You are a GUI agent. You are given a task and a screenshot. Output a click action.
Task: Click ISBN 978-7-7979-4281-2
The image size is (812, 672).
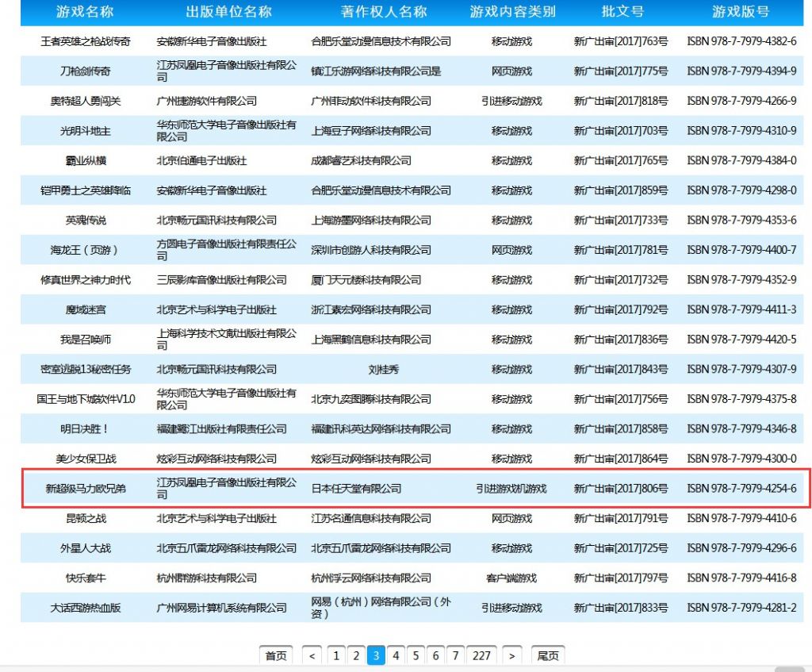(741, 608)
